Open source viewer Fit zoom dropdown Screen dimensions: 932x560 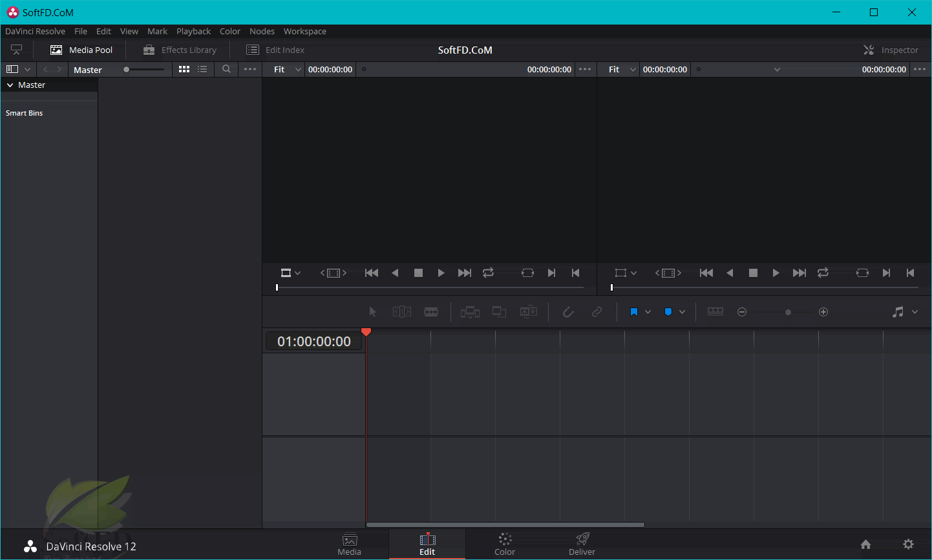click(288, 69)
